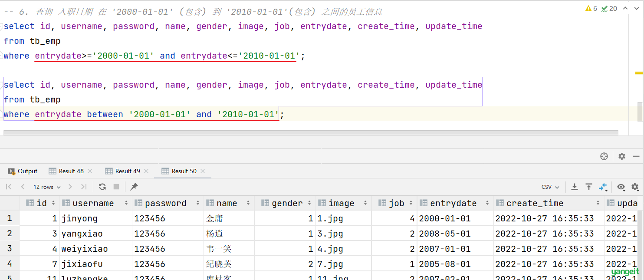Screen dimensions: 644x280
Task: Pin the Result 50 tab
Action: 134,187
